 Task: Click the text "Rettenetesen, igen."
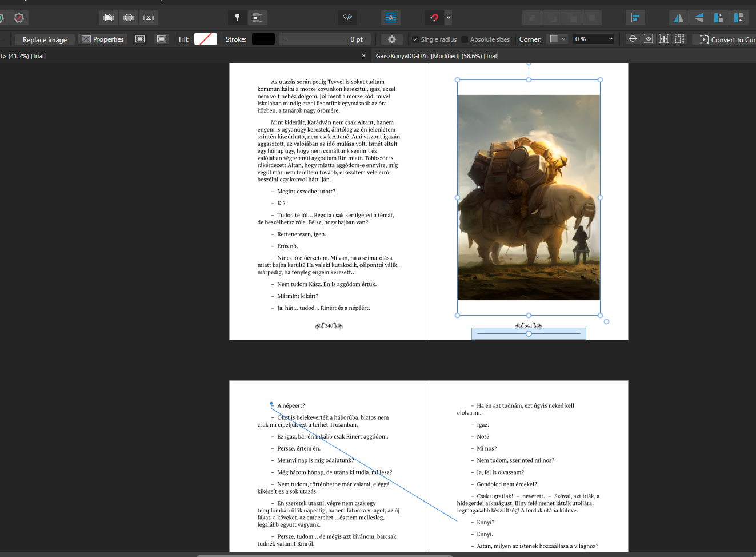(302, 234)
